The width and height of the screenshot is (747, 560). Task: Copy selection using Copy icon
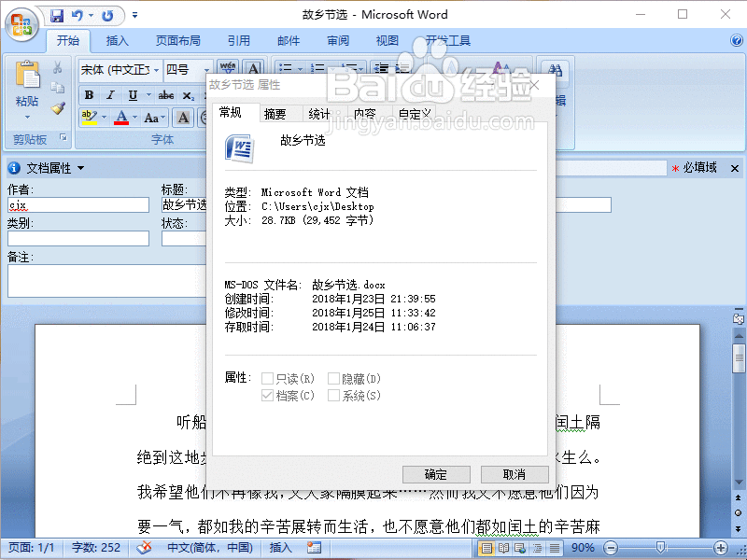58,88
